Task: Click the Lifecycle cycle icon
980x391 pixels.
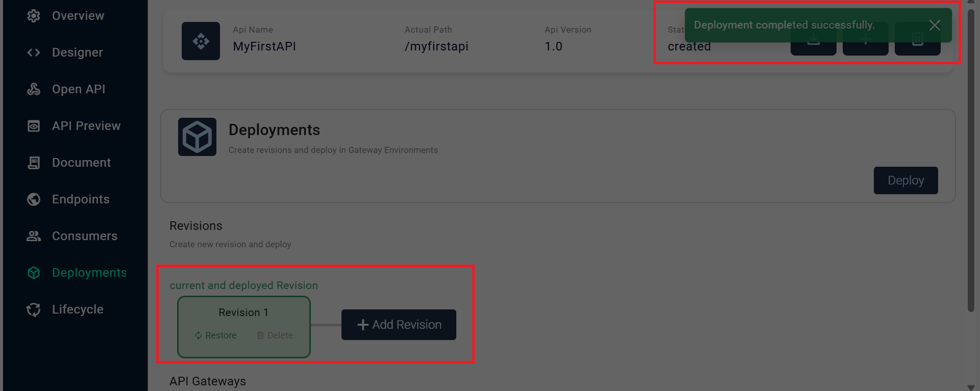Action: [x=34, y=309]
